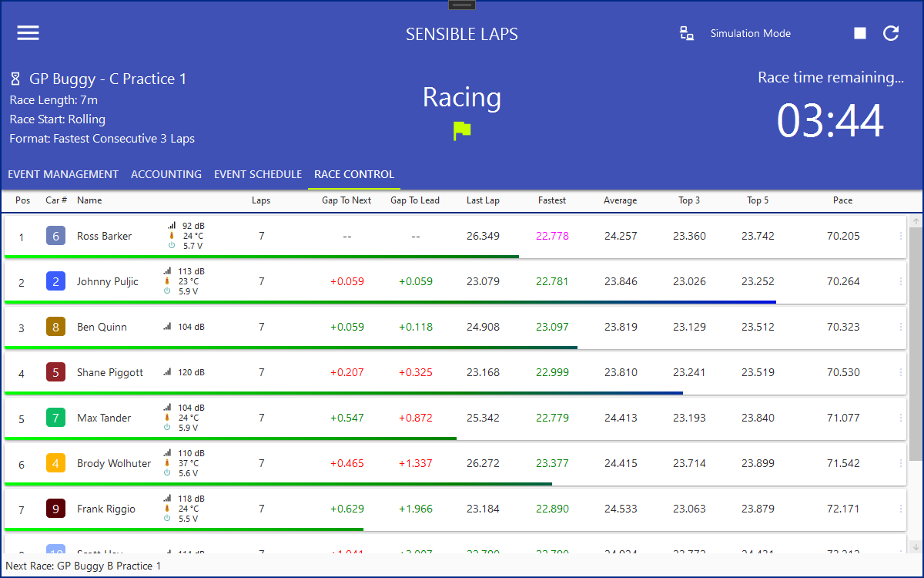
Task: Expand options menu for Max Tander's row
Action: tap(900, 418)
